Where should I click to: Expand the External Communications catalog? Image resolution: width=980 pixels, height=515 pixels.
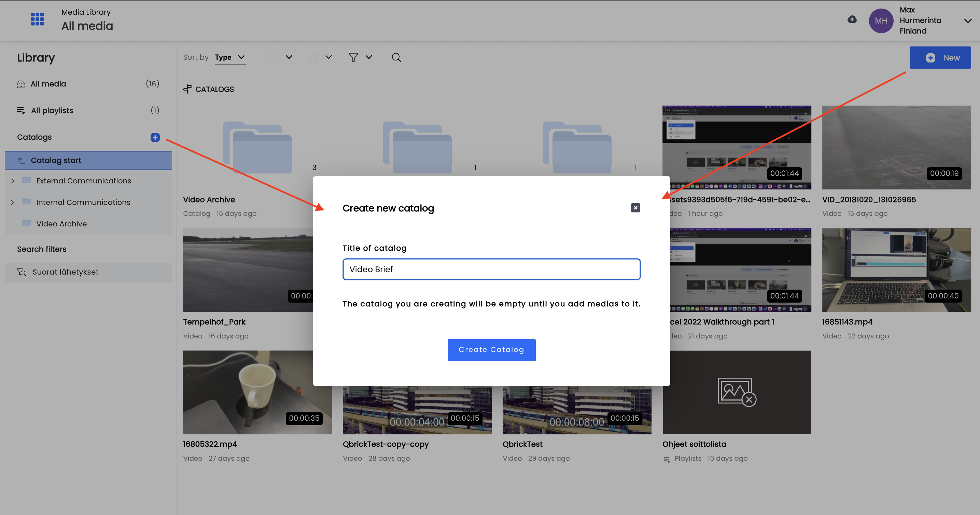(x=13, y=181)
